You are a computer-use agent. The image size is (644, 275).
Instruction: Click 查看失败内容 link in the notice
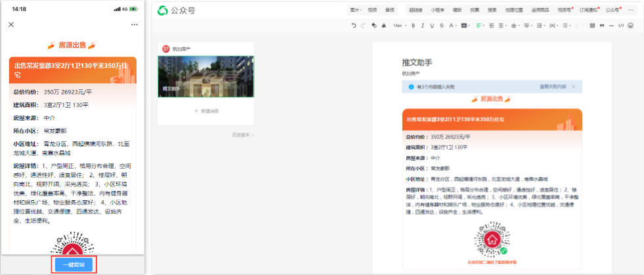553,87
